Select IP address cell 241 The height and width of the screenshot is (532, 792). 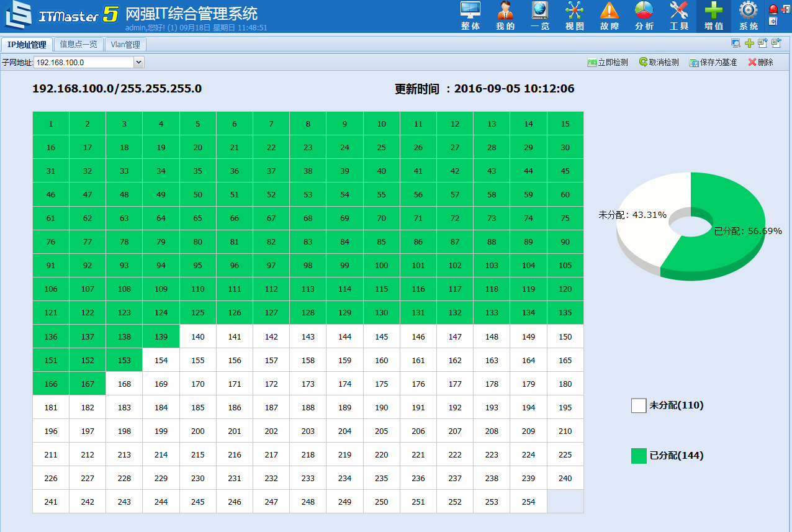pyautogui.click(x=51, y=502)
